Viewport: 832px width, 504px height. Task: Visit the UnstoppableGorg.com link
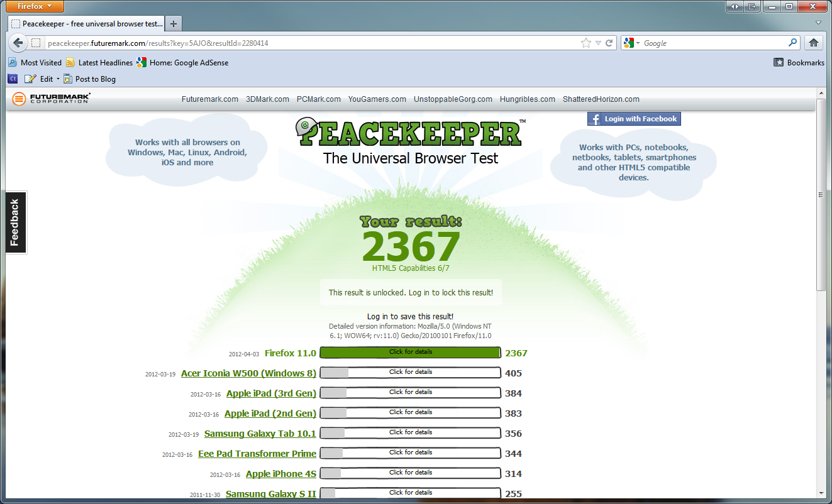(x=453, y=99)
